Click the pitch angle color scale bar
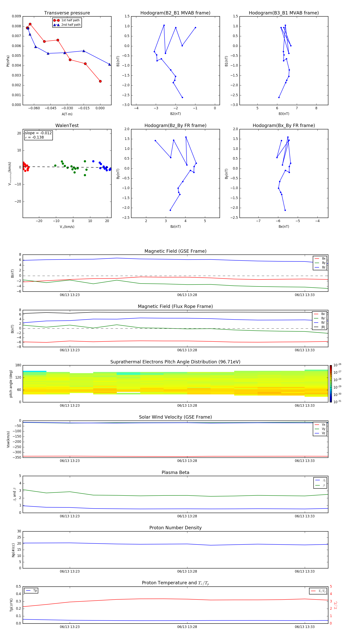This screenshot has width=351, height=644. coord(331,384)
